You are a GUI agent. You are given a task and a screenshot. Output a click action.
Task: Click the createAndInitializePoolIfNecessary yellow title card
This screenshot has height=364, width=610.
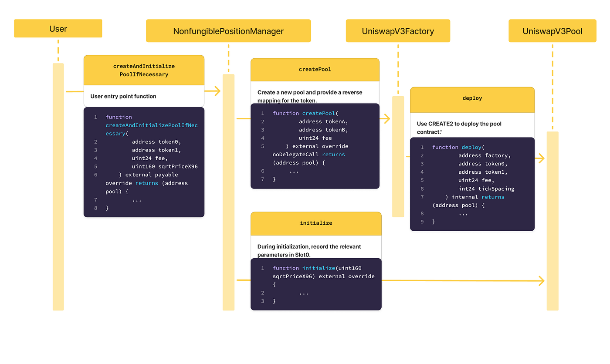tap(144, 70)
